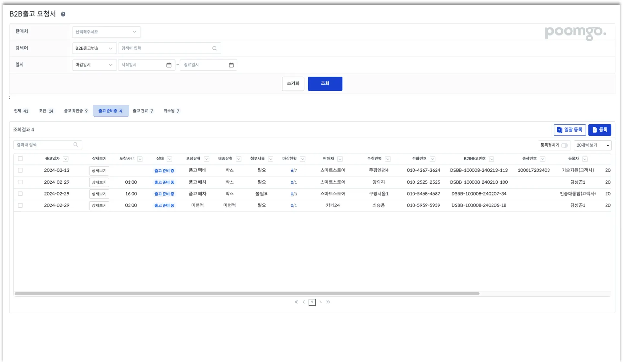
Task: Open the 20개씩 보기 page size dropdown
Action: 593,145
